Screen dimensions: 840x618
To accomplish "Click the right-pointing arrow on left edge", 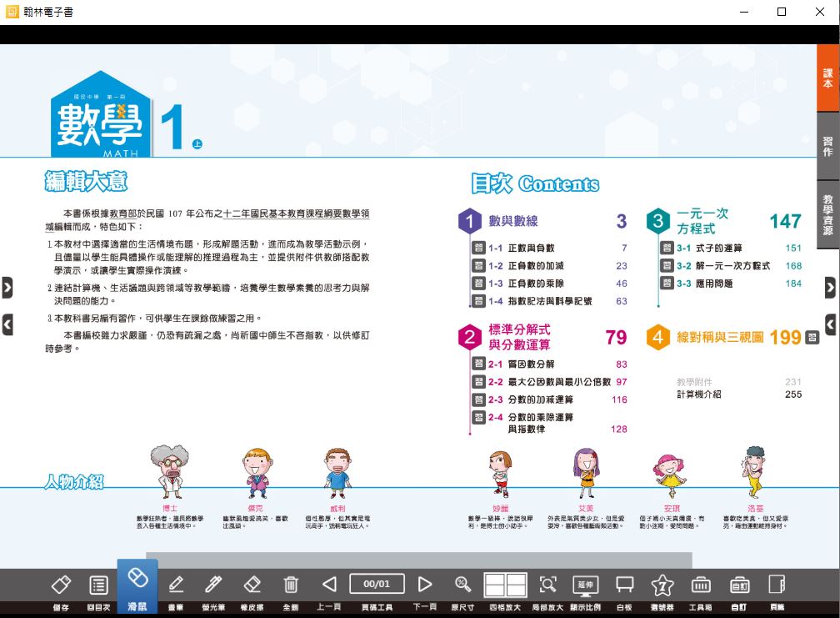I will coord(7,288).
